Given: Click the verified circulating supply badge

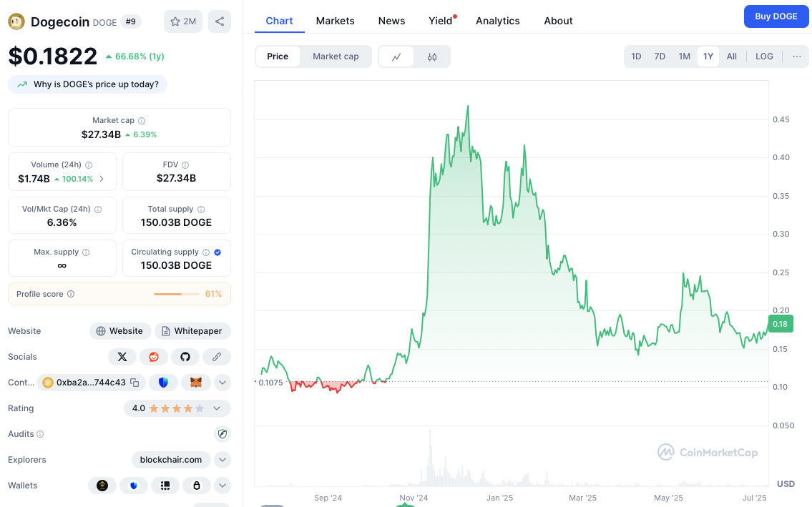Looking at the screenshot, I should 217,252.
